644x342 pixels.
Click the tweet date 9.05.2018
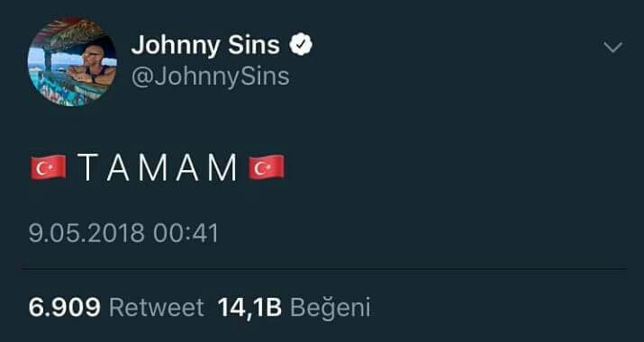coord(86,233)
